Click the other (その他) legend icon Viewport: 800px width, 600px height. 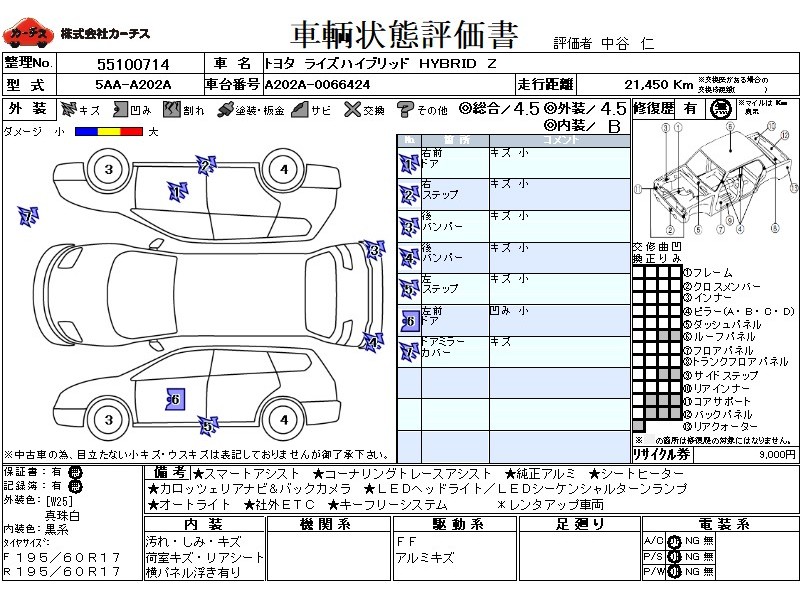(x=405, y=109)
